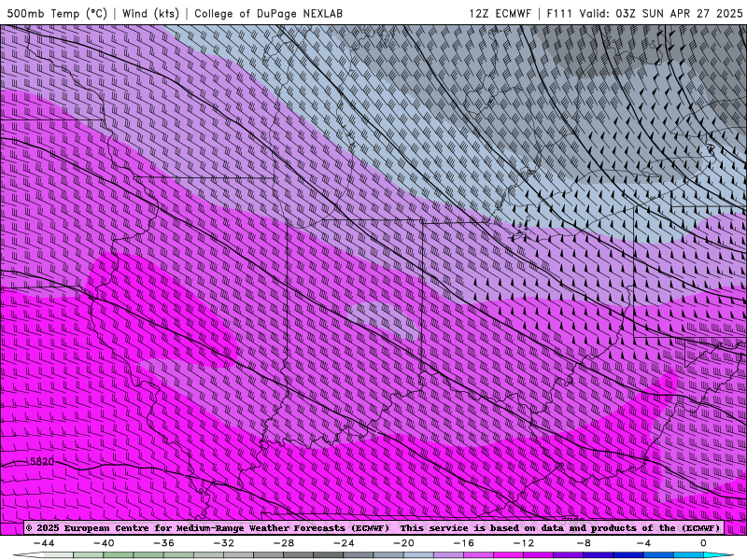Click the -32 color scale label
The image size is (747, 560).
coord(223,543)
